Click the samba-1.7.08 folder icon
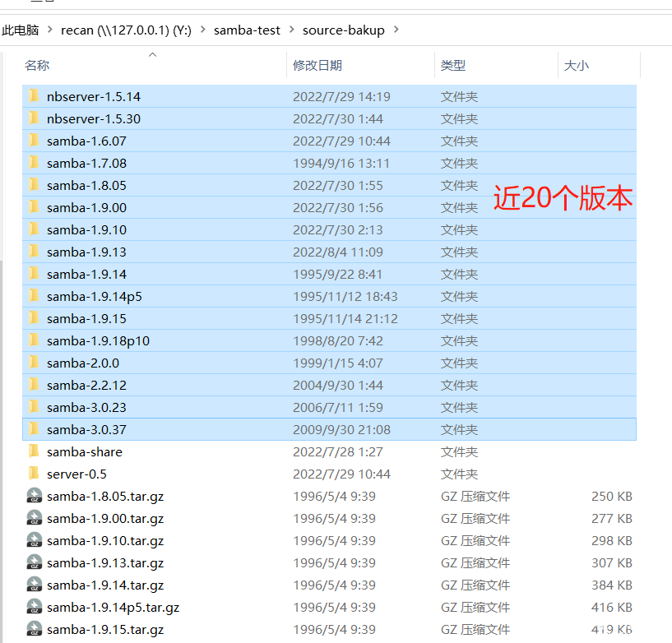The image size is (672, 643). [x=34, y=163]
